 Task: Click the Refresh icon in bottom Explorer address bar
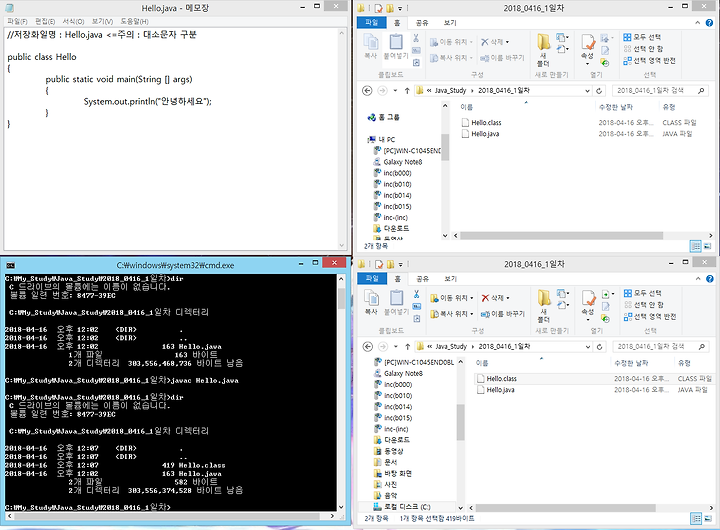599,347
